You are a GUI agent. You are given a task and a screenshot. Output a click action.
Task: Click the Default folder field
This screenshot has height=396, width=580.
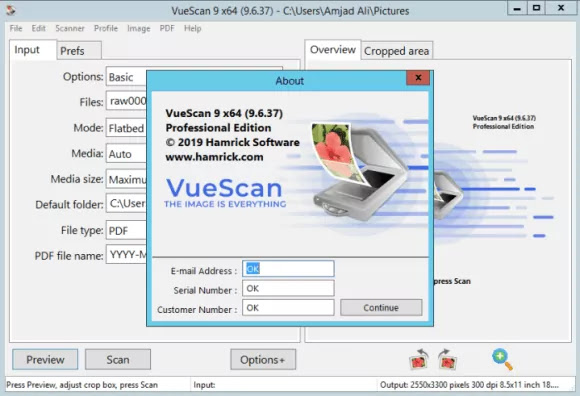point(127,203)
